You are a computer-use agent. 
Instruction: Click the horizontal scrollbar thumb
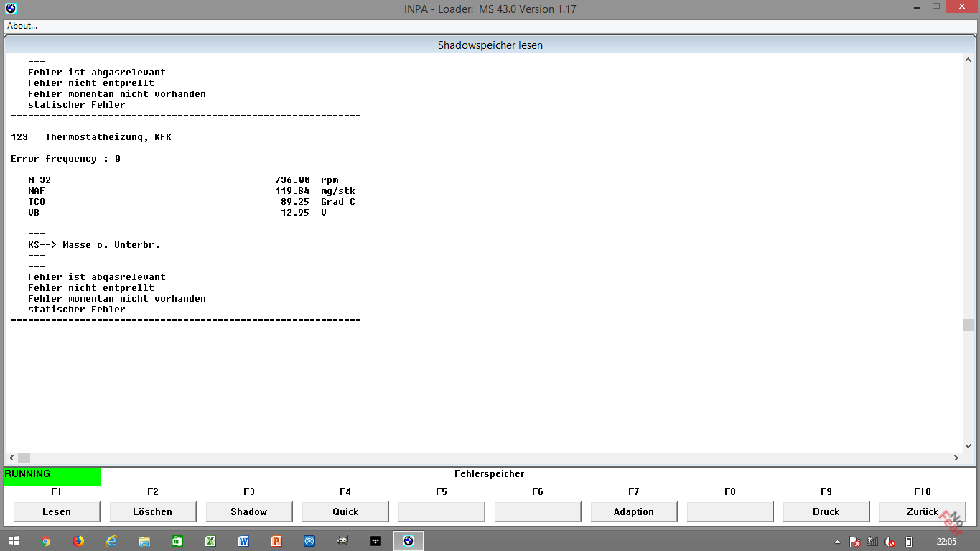(24, 458)
